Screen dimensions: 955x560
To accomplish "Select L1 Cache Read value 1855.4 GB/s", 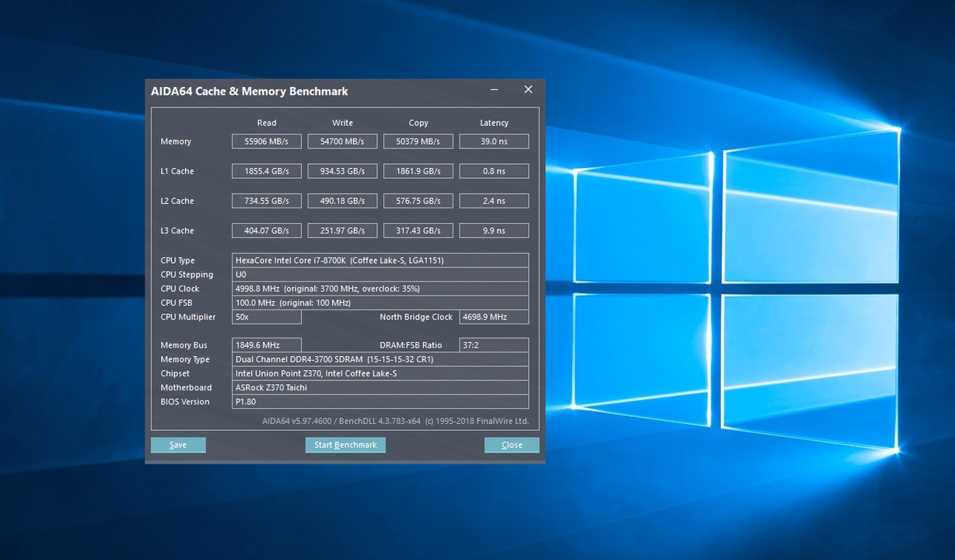I will pos(267,171).
